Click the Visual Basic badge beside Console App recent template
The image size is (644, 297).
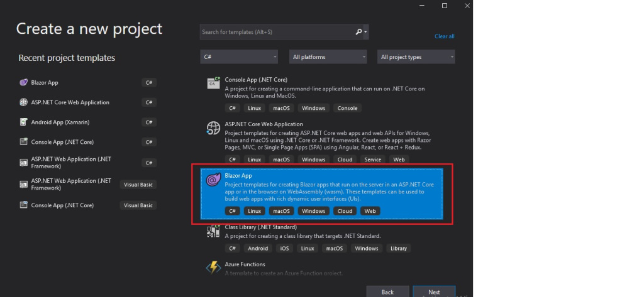pos(138,205)
